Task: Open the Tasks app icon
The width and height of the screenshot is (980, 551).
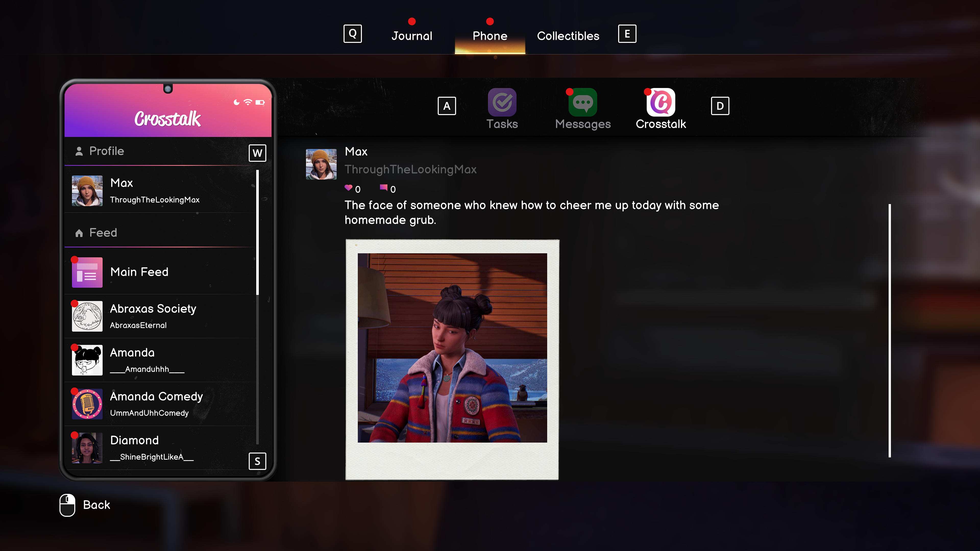Action: (502, 102)
